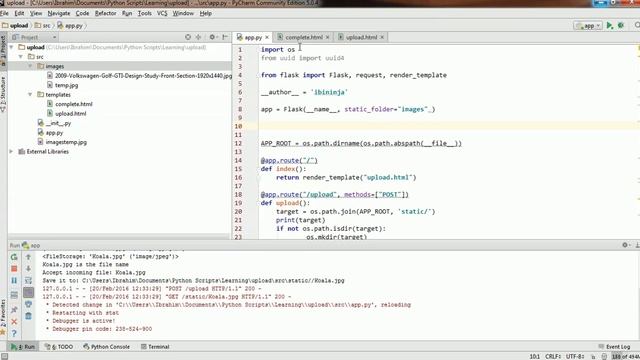
Task: Close the complete.html editor tab
Action: pyautogui.click(x=327, y=37)
